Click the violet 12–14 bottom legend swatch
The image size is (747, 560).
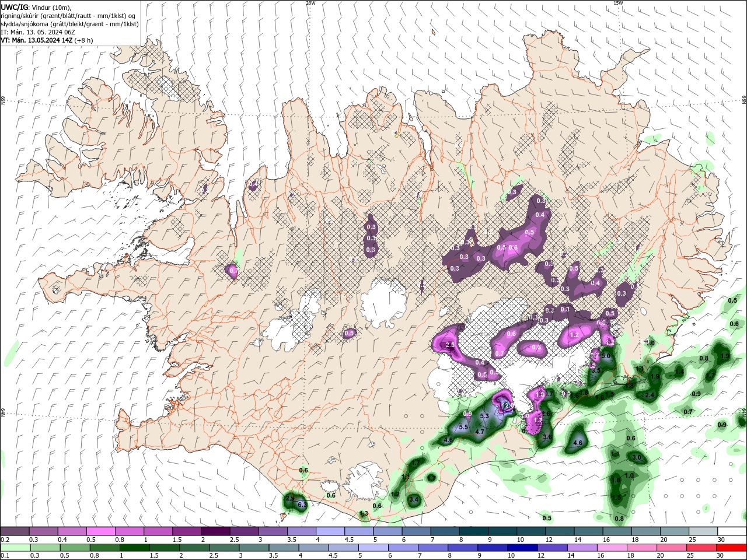[552, 548]
